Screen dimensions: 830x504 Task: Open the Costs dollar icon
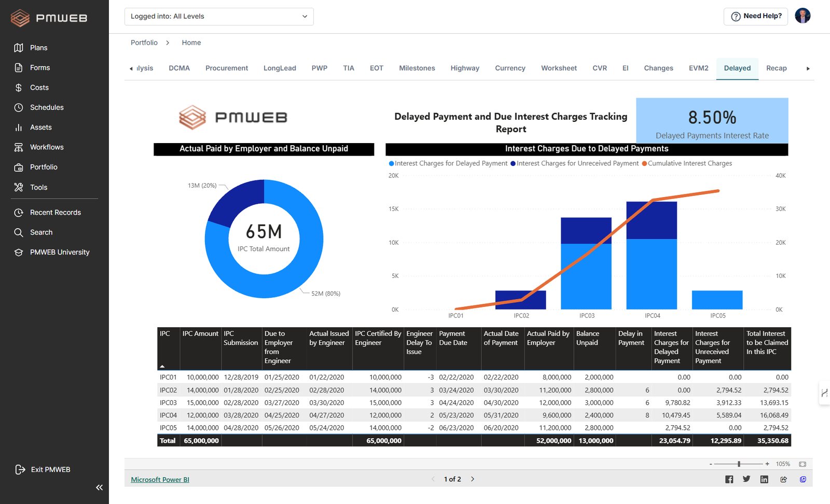19,88
